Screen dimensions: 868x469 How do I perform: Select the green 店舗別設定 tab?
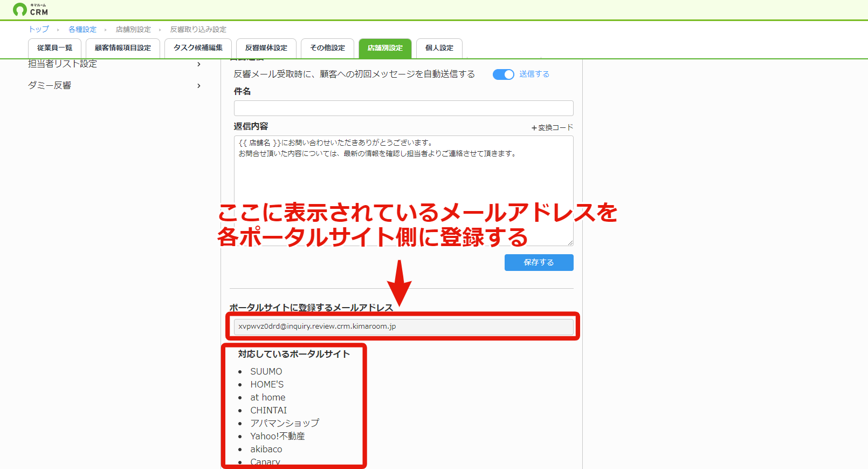(x=385, y=48)
